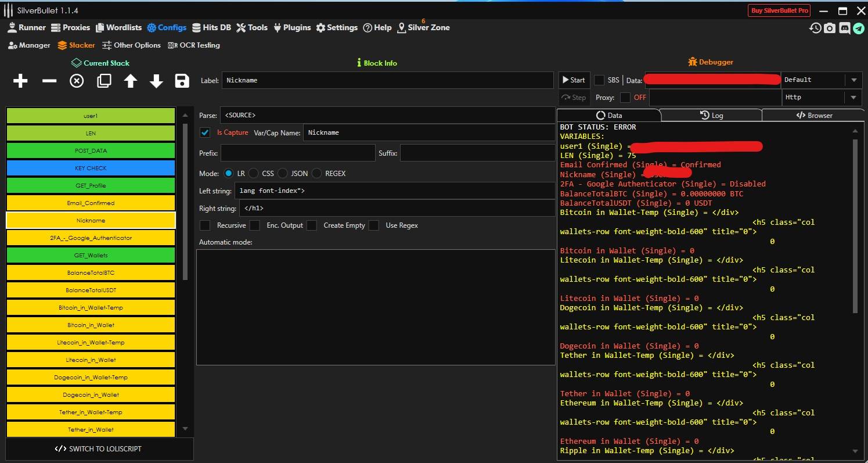Open the Default data type dropdown
The height and width of the screenshot is (463, 868).
point(822,80)
